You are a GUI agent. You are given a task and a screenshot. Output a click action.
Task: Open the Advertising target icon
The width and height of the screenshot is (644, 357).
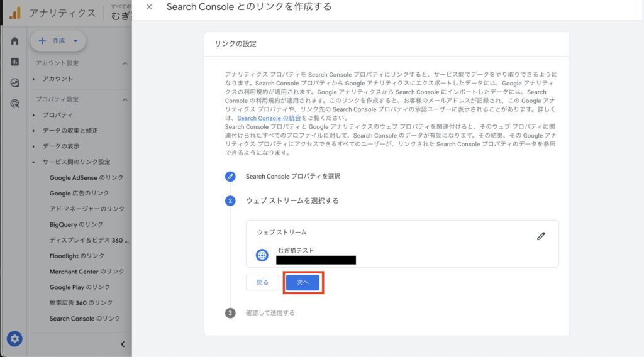pos(15,104)
